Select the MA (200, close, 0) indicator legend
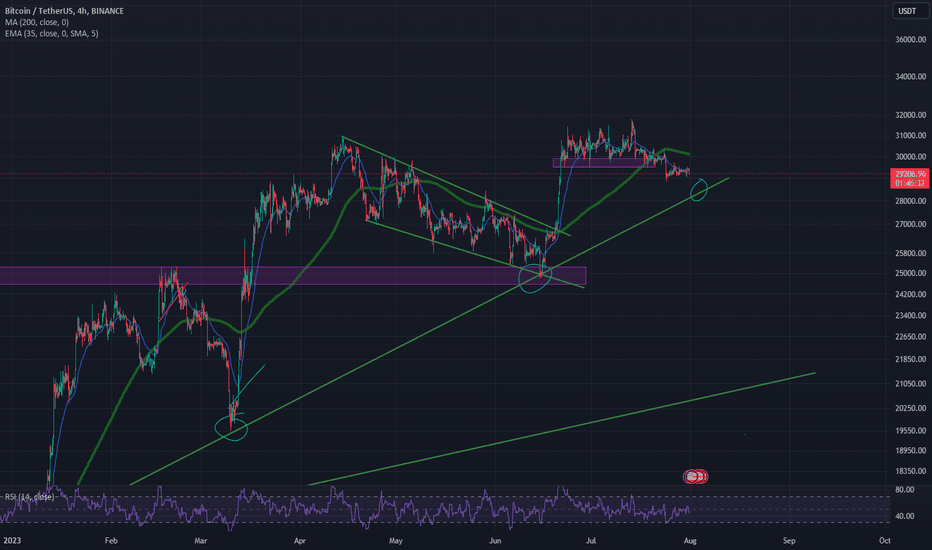 (37, 22)
